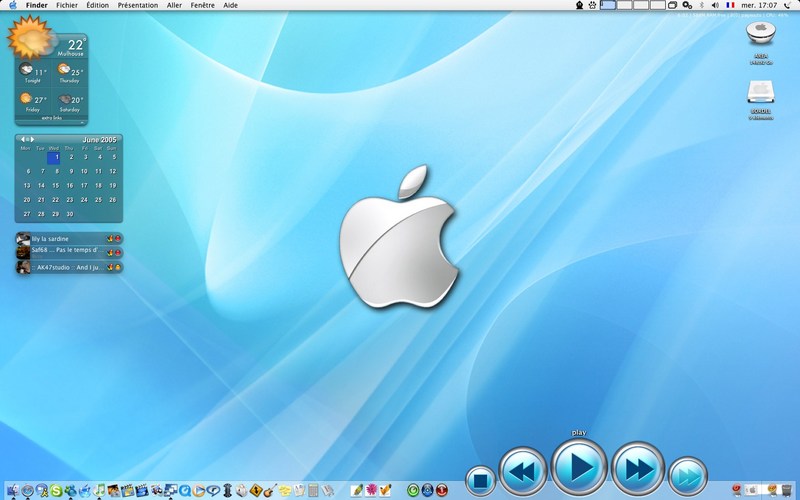Open the Fichier menu

click(x=67, y=5)
